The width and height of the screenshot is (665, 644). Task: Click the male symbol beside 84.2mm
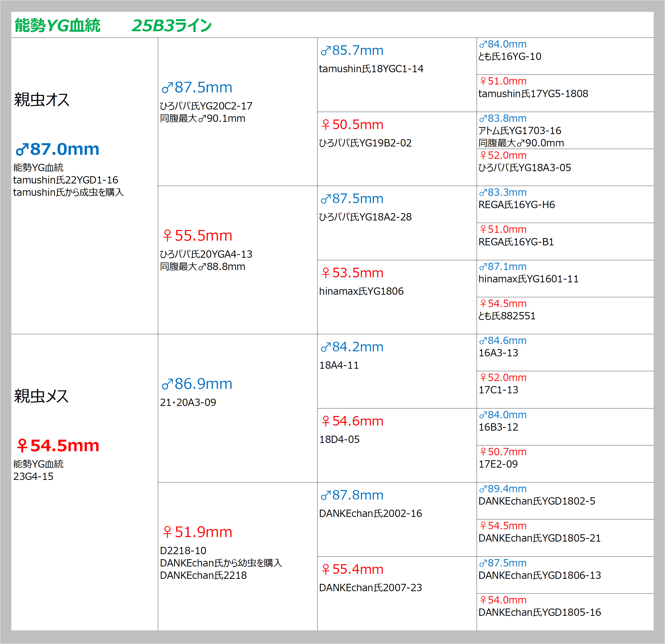[325, 348]
